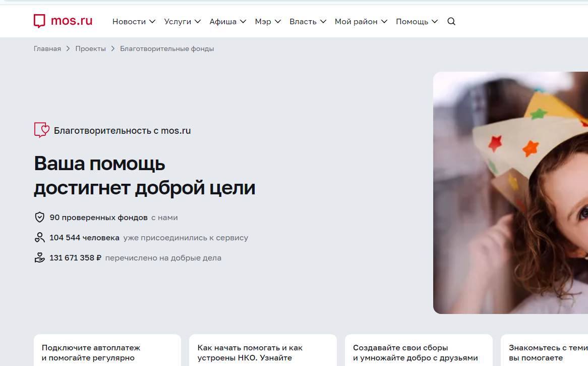Navigate to Проекты breadcrumb link

coord(91,49)
